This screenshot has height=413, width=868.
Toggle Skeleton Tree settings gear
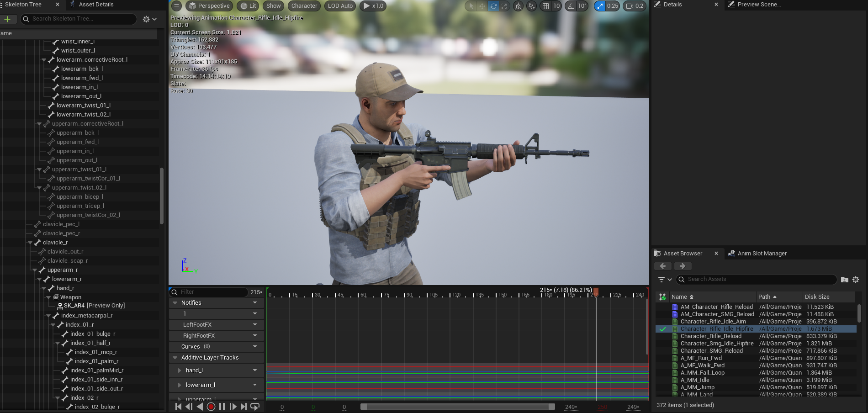(x=146, y=19)
